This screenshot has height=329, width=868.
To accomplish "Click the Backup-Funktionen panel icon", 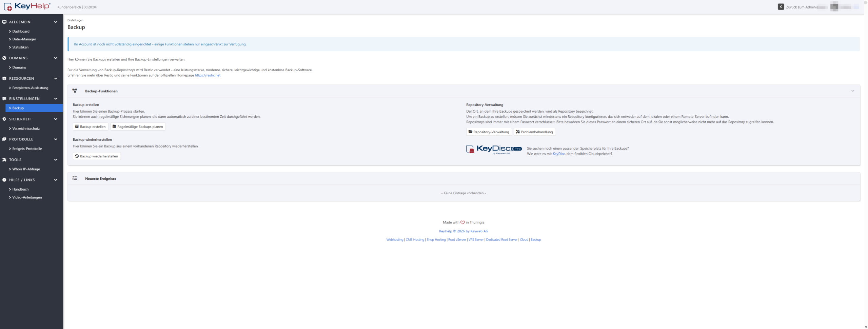I will coord(75,91).
